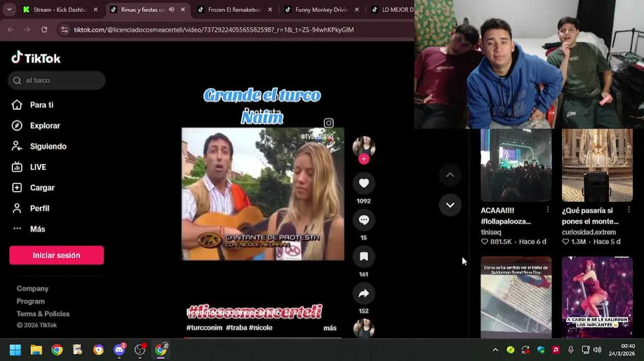Open the Spiderman trailer video thumbnail
644x361 pixels.
(516, 298)
